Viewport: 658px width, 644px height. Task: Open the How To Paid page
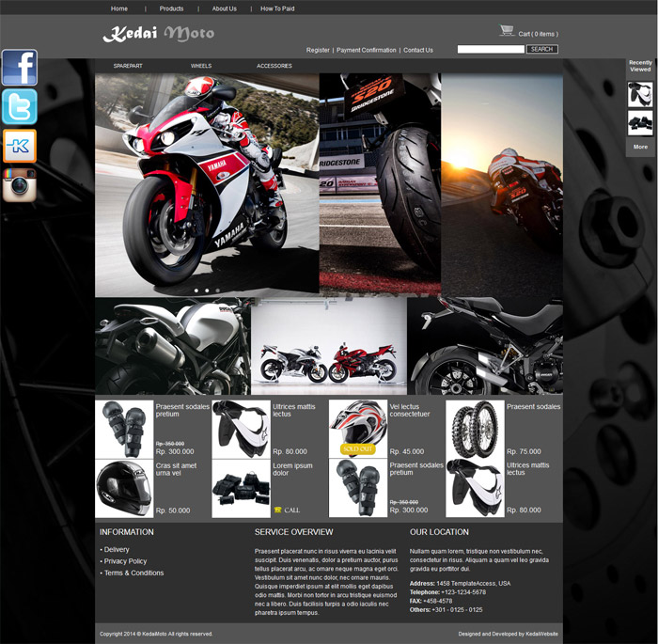tap(277, 8)
